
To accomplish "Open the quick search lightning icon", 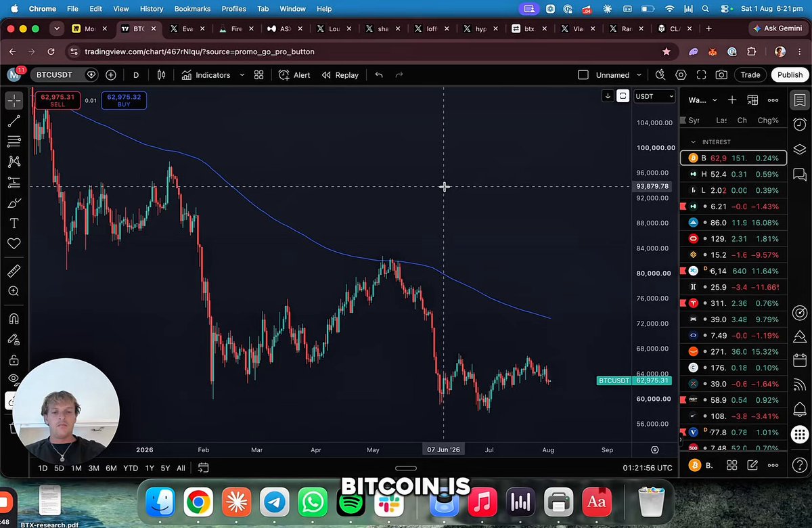I will click(x=660, y=75).
